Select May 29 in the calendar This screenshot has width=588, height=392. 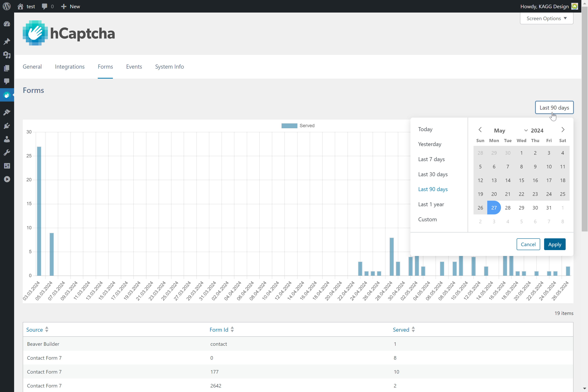pos(521,208)
